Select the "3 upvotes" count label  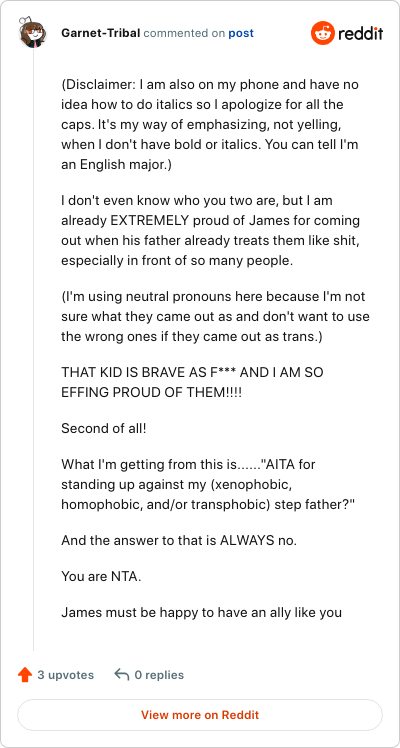coord(66,675)
